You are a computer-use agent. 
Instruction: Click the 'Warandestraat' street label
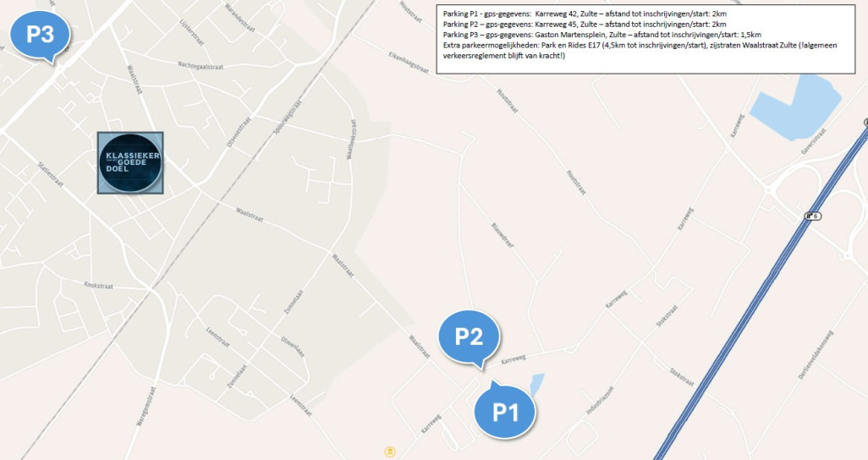(239, 17)
